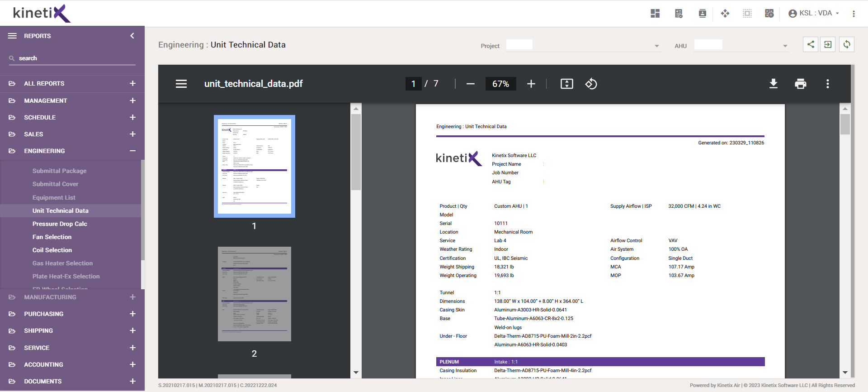868x392 pixels.
Task: Toggle the PDF thumbnail sidebar
Action: coord(181,84)
